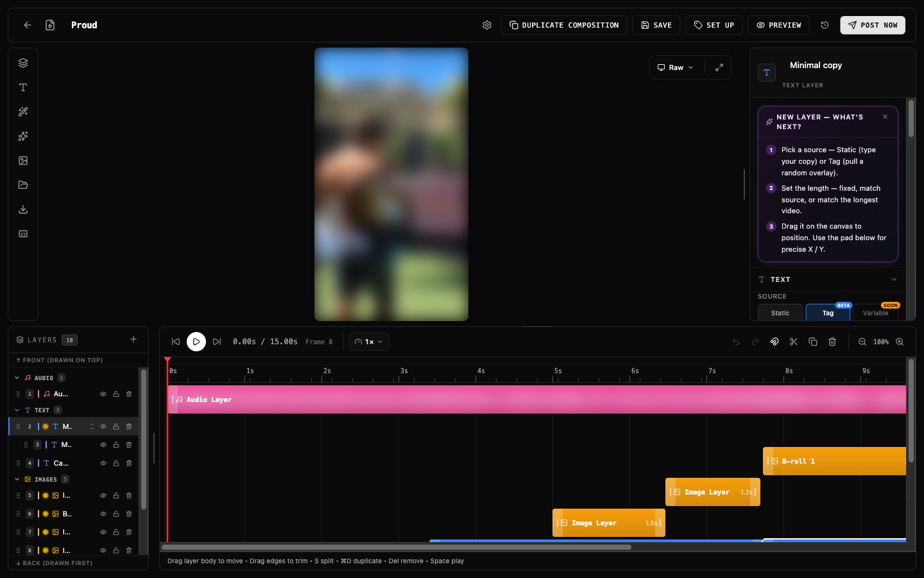Toggle magnet snapping in timeline toolbar

774,342
